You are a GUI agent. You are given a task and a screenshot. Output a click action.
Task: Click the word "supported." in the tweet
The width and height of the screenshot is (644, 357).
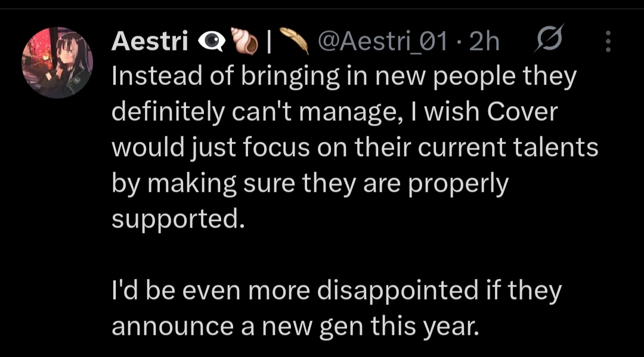(x=178, y=219)
